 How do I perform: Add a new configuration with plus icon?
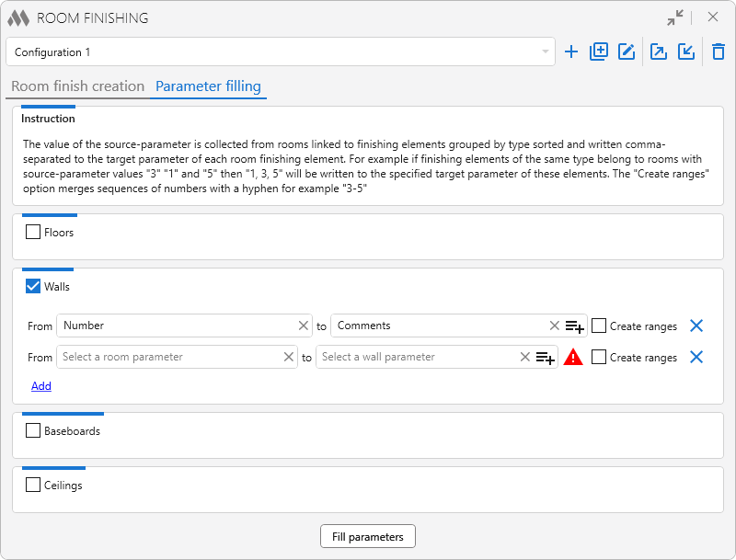(571, 52)
